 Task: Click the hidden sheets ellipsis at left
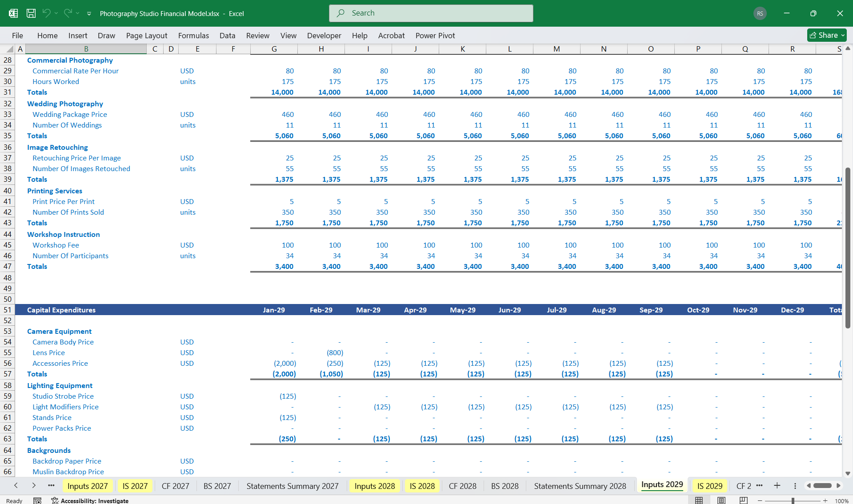point(51,485)
